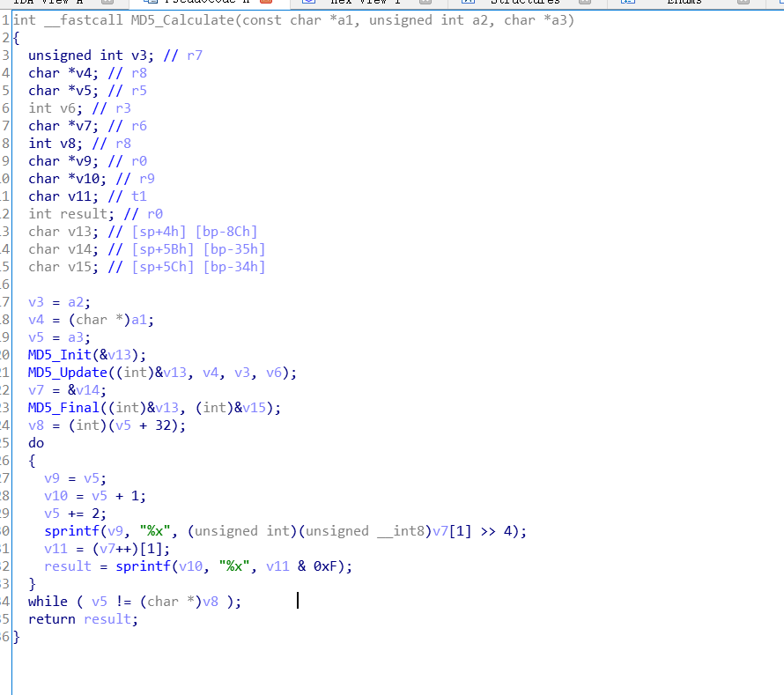This screenshot has height=695, width=784.
Task: Click the 'while' keyword
Action: point(48,602)
